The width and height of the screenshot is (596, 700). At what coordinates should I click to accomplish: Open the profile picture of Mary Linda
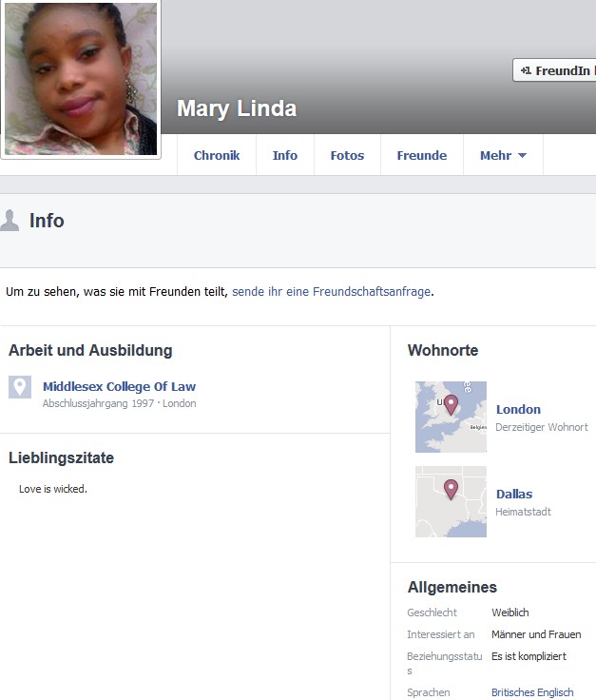click(81, 79)
